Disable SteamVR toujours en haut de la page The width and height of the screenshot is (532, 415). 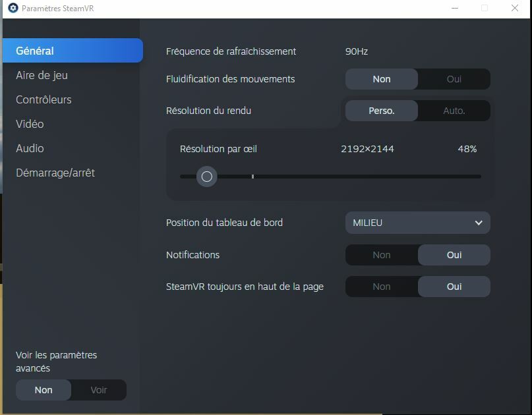[381, 287]
